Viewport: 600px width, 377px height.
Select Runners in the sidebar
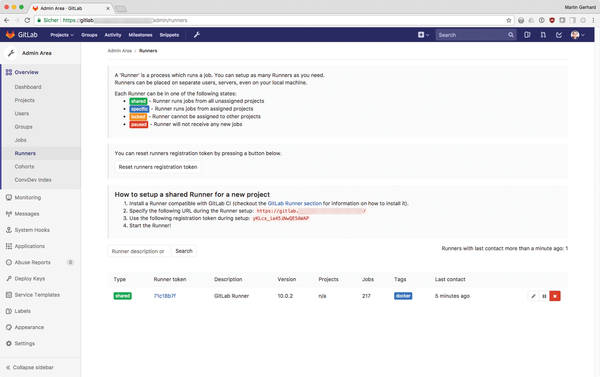[25, 153]
